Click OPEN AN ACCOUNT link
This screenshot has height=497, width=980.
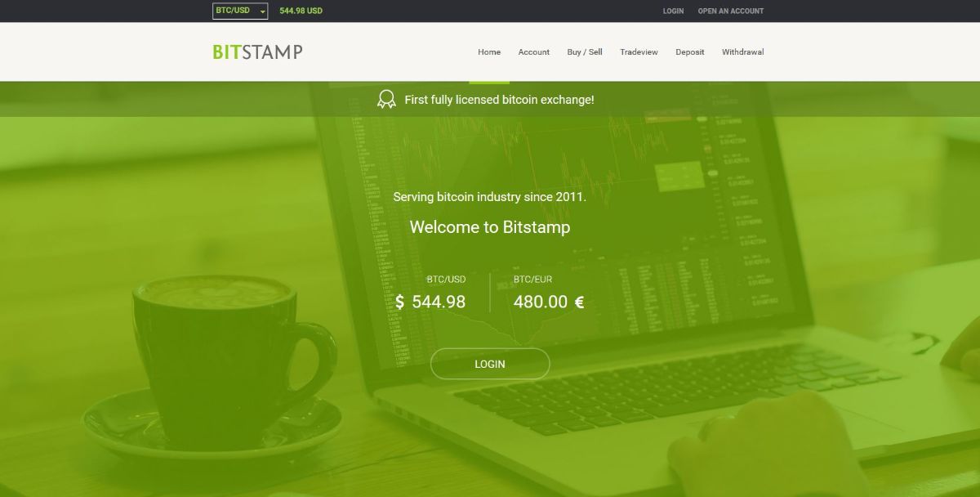[x=731, y=11]
